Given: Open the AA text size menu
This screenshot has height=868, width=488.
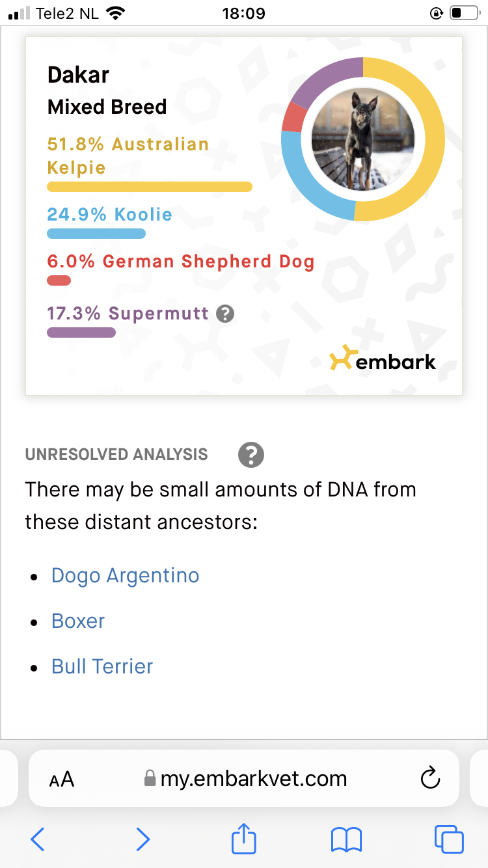Looking at the screenshot, I should (x=62, y=780).
